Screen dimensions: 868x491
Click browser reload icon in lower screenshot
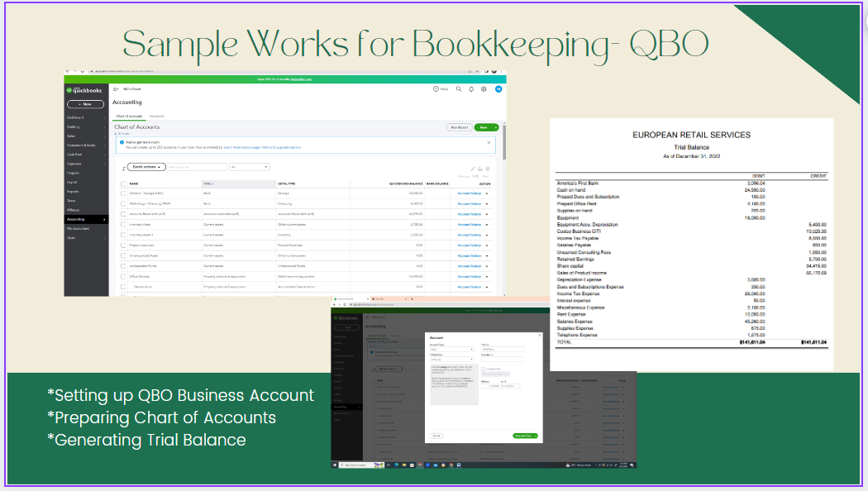click(x=345, y=304)
